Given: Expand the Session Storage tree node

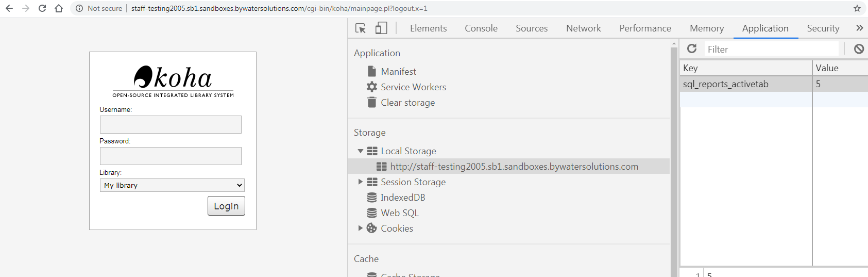Looking at the screenshot, I should 360,182.
